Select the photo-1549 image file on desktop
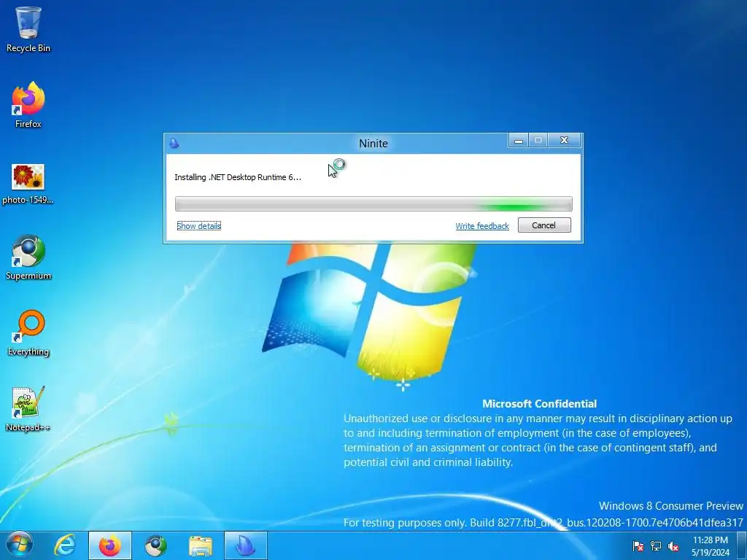 coord(28,184)
